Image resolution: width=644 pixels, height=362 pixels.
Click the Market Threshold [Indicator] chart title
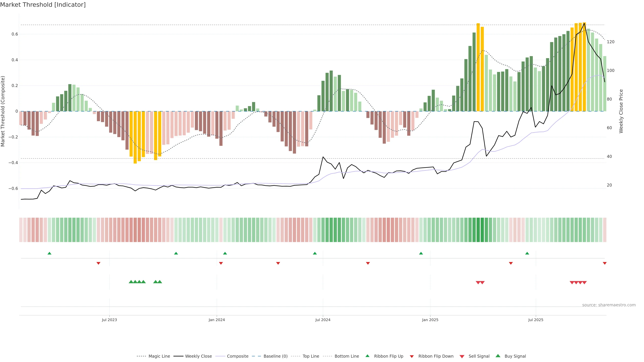pyautogui.click(x=43, y=5)
